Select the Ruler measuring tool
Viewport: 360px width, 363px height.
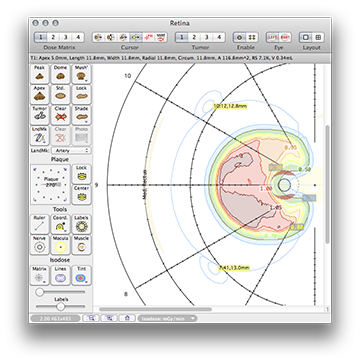click(40, 224)
